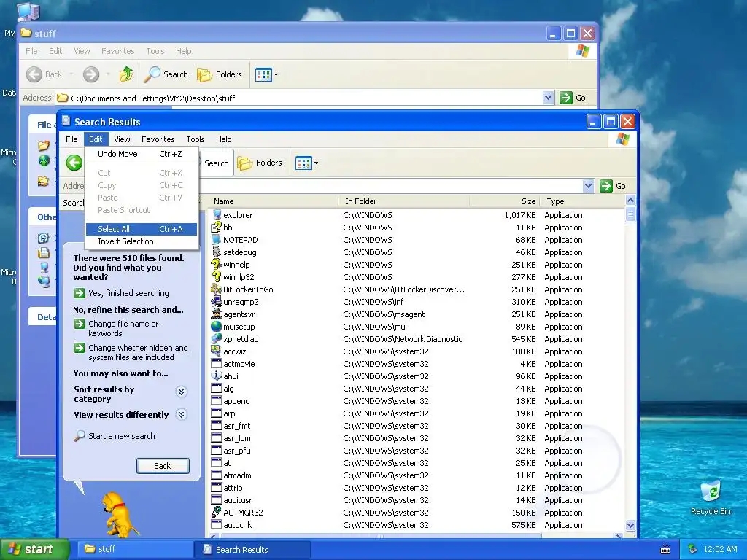Open address bar dropdown in Search Results
This screenshot has width=747, height=560.
click(x=589, y=186)
